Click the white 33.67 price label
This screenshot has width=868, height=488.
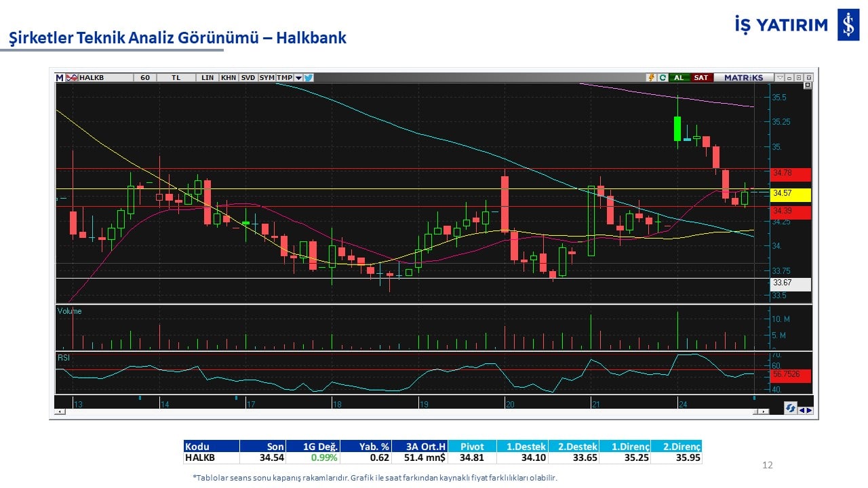click(x=791, y=284)
